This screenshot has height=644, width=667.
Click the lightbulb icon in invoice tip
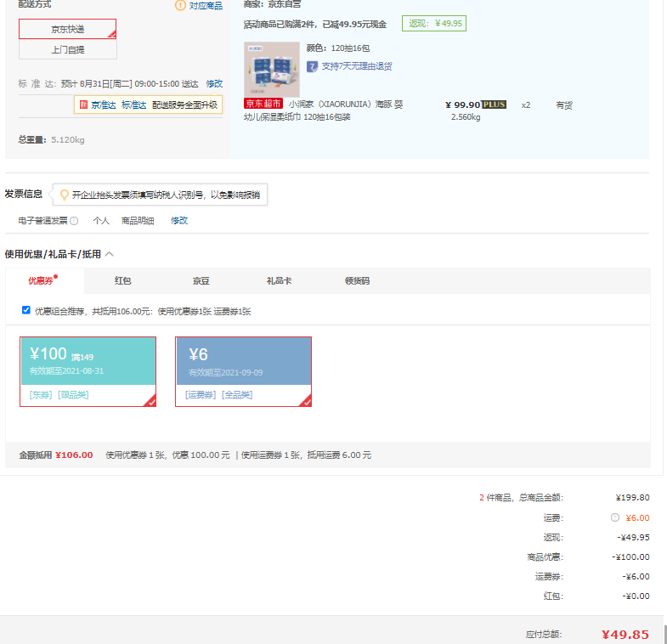tap(65, 195)
